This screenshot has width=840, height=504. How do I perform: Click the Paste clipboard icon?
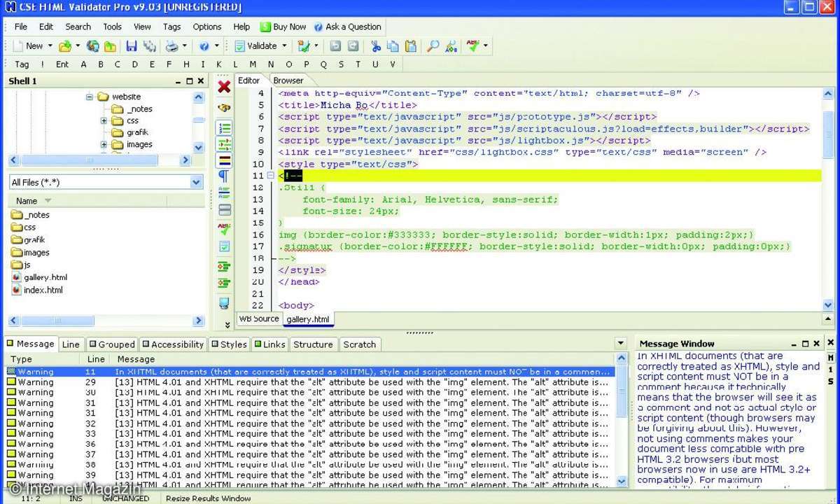click(411, 46)
